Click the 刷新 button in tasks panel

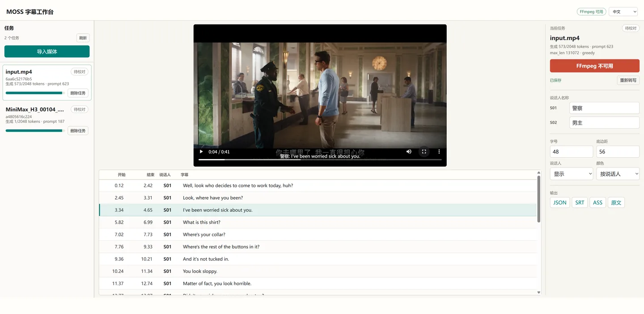click(x=83, y=38)
